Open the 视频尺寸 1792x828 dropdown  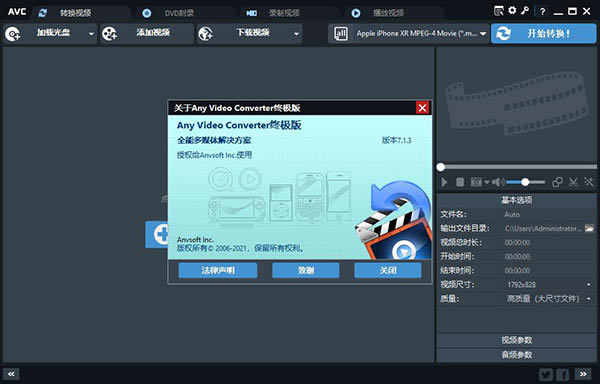549,285
